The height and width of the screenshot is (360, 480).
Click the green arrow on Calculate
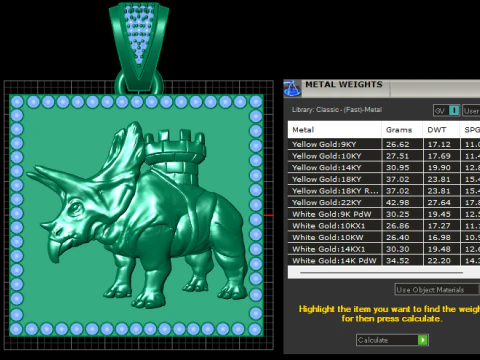click(423, 340)
